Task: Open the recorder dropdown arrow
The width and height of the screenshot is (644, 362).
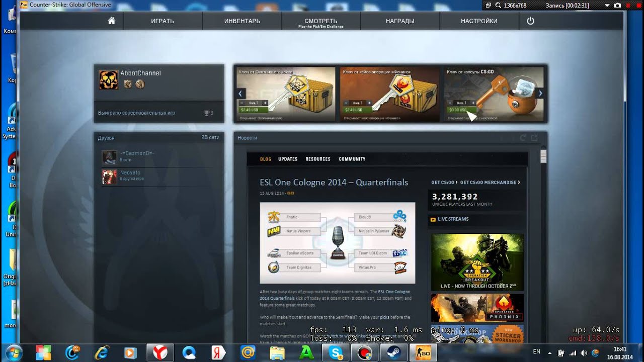Action: pyautogui.click(x=607, y=5)
